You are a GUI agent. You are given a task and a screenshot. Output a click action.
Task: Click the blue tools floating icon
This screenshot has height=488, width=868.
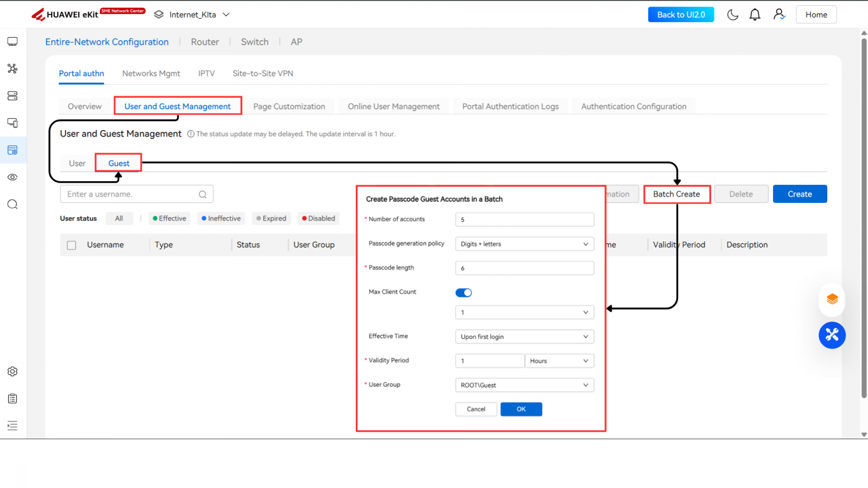pos(832,335)
